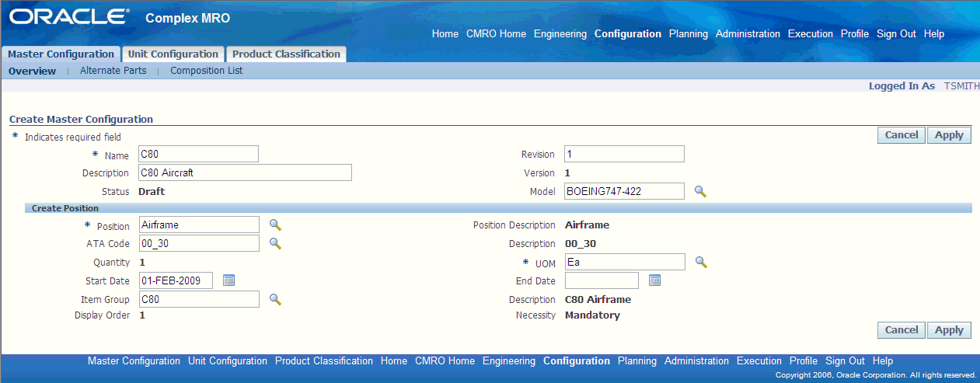
Task: Click Sign Out in the top navigation
Action: click(x=896, y=34)
